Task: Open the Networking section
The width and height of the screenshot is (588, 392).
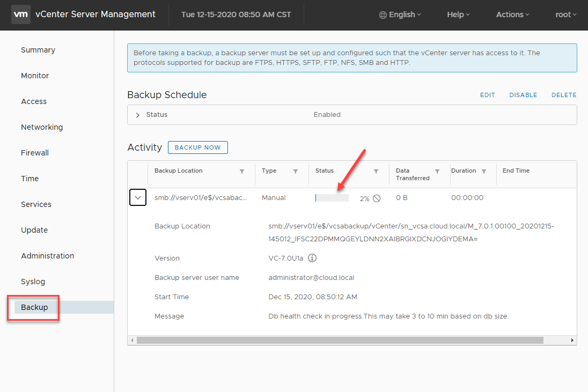Action: (x=42, y=127)
